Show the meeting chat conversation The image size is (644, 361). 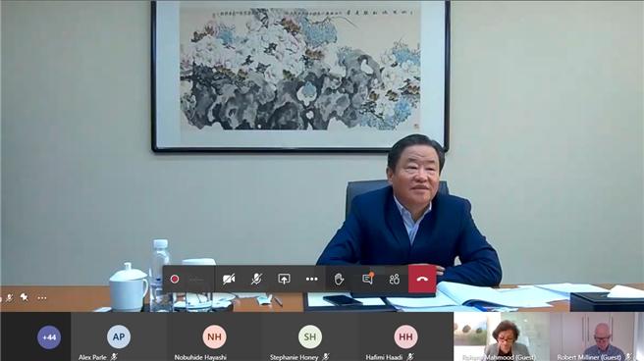coord(367,279)
